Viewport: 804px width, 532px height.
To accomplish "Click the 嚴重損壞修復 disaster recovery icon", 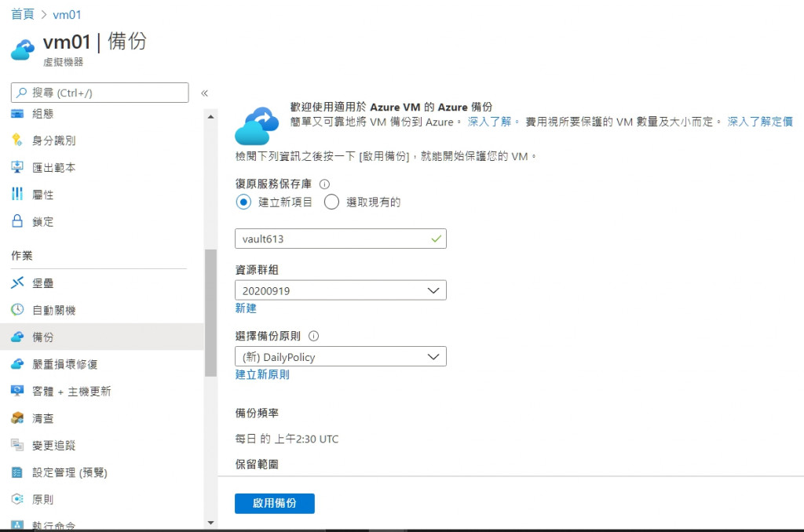I will 17,364.
